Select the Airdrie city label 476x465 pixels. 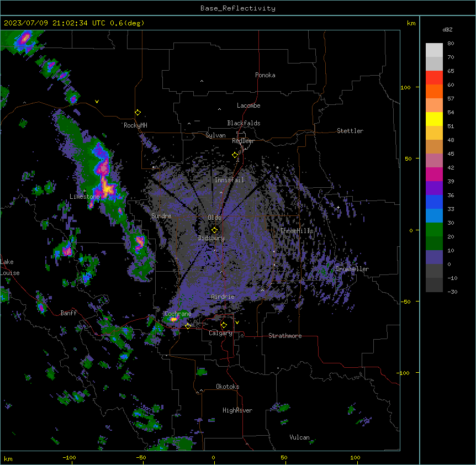click(223, 297)
